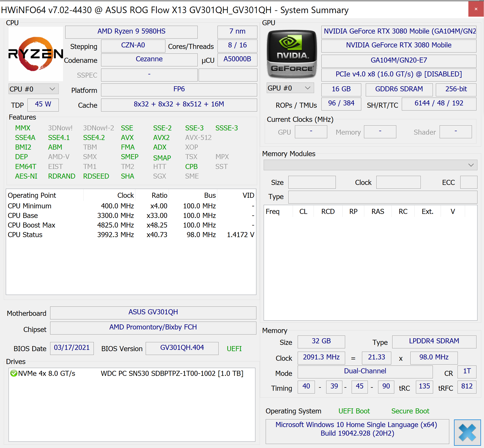
Task: Click the Freq column header in memory table
Action: point(278,211)
